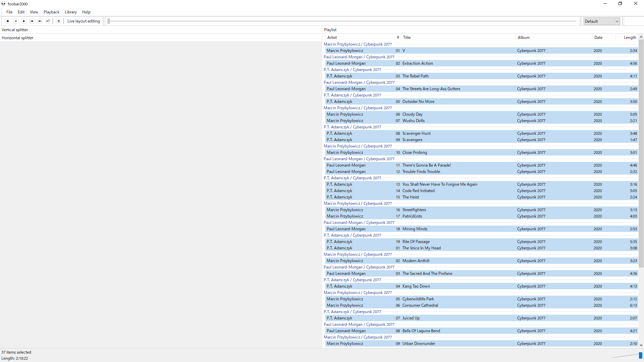Click the Open/eject icon in toolbar
This screenshot has height=362, width=644.
59,21
